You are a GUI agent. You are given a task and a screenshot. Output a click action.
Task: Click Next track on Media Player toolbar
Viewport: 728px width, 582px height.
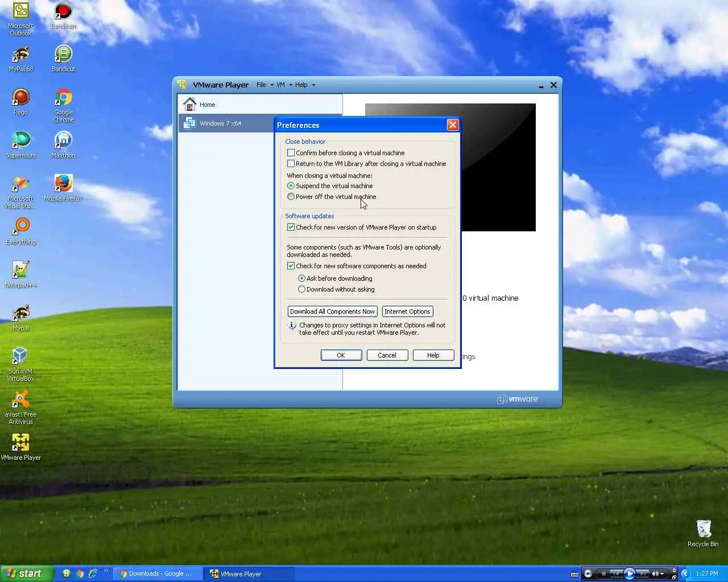643,573
